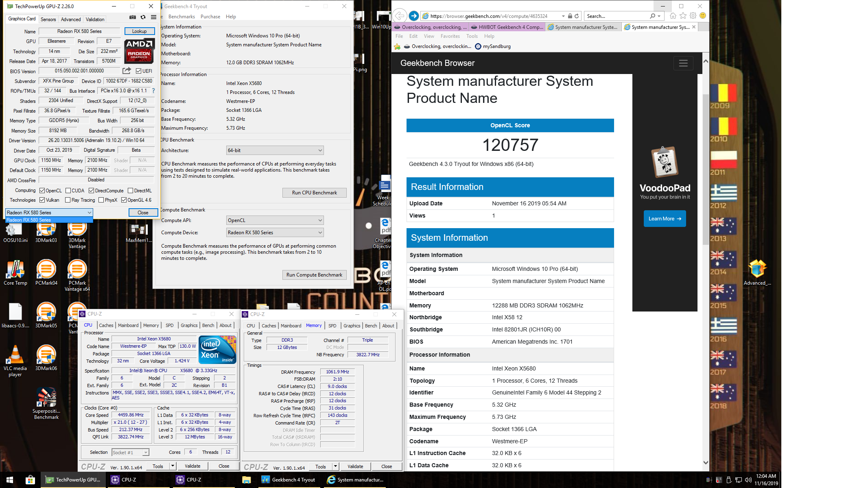Screen dimensions: 868x488
Task: Click the Add to favorites bar star icon
Action: [x=397, y=46]
